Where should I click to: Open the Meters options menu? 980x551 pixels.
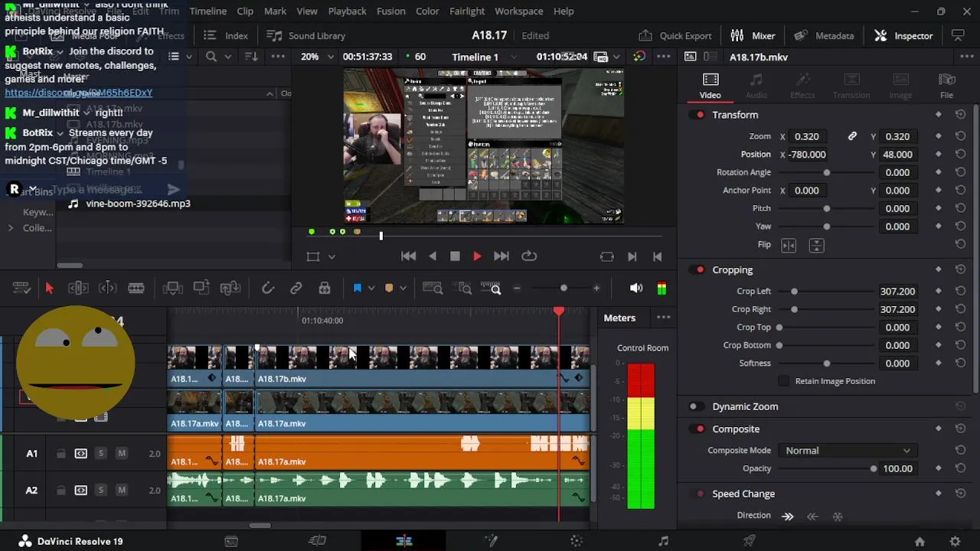pos(663,318)
